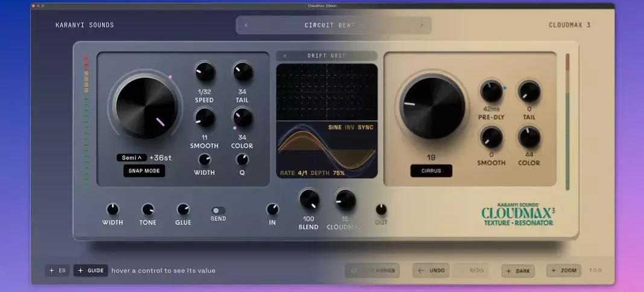
Task: Adjust the left panel COLOR knob
Action: (x=242, y=118)
